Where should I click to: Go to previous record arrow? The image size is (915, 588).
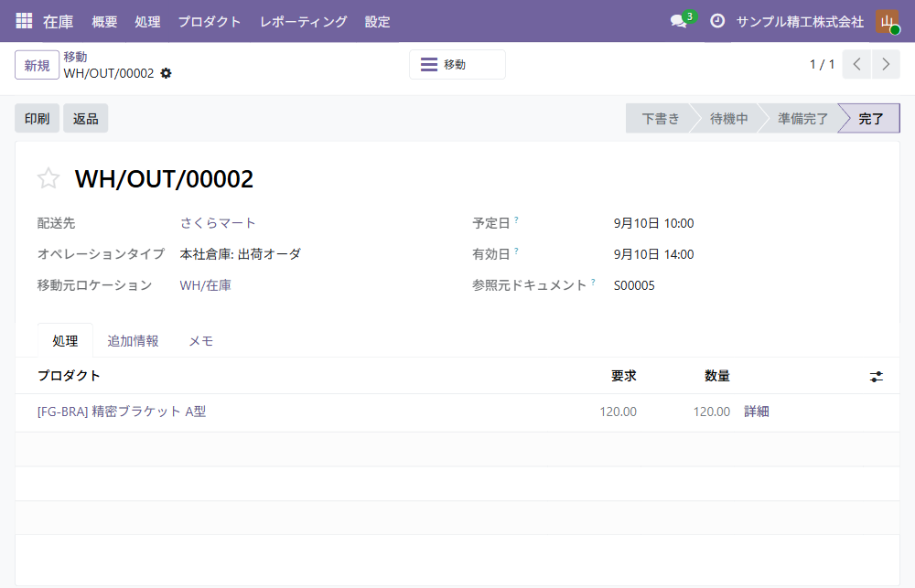[856, 64]
